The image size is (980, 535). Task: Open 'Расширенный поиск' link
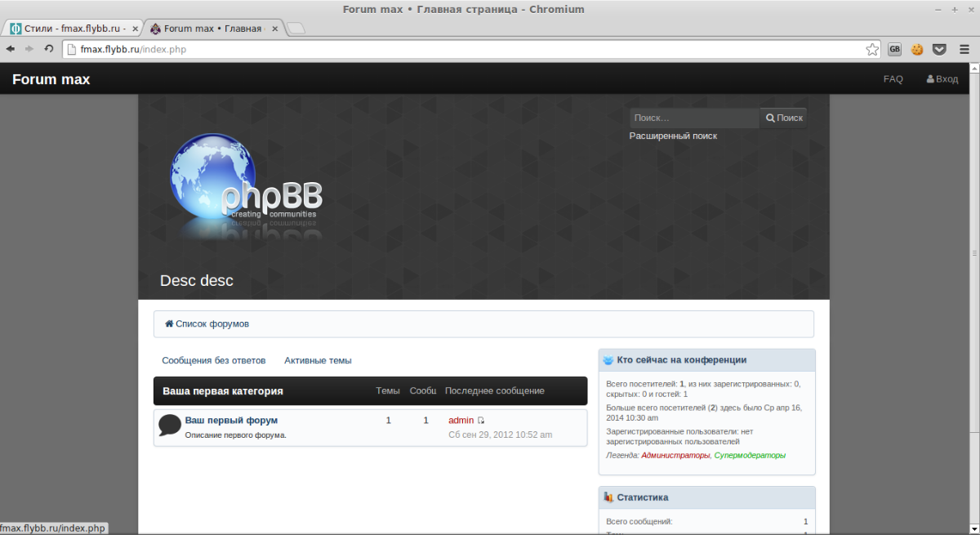(673, 136)
